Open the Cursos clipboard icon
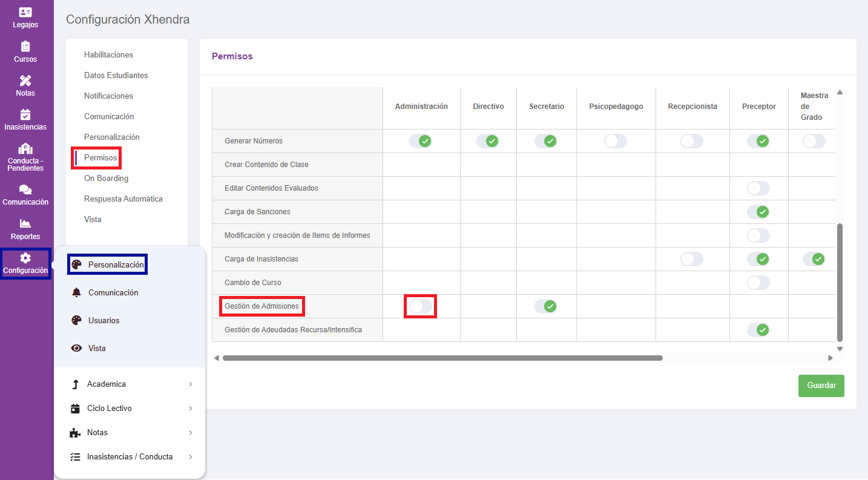Screen dimensions: 868x480 click(25, 47)
